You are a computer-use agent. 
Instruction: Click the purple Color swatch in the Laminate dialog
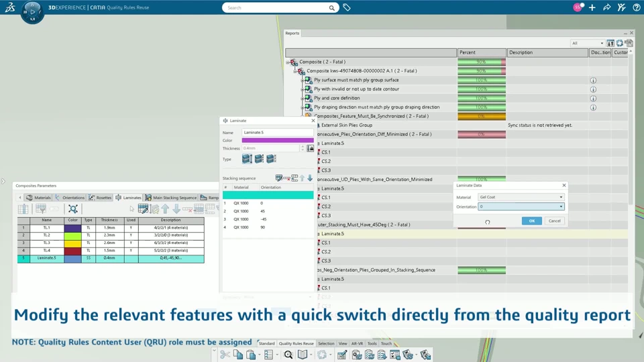tap(278, 140)
